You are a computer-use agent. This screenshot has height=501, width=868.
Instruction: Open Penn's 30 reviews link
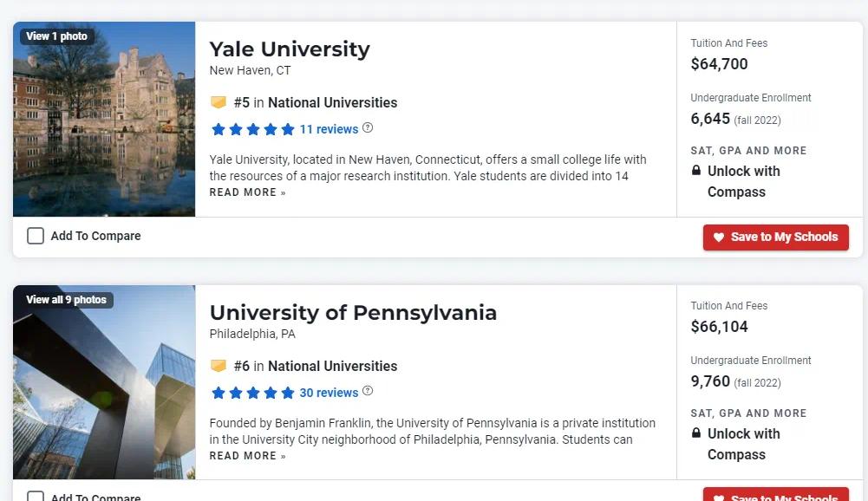[x=329, y=393]
